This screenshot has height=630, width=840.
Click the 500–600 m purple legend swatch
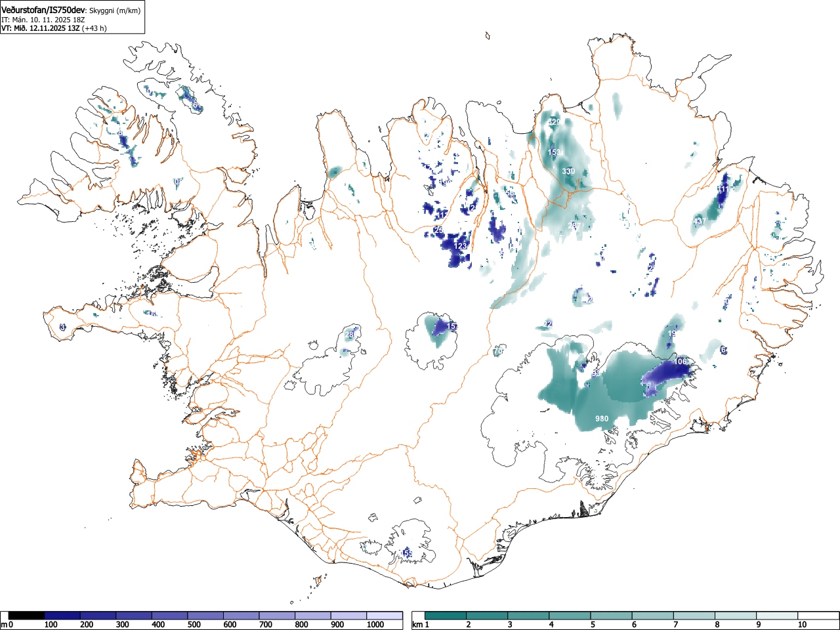205,616
